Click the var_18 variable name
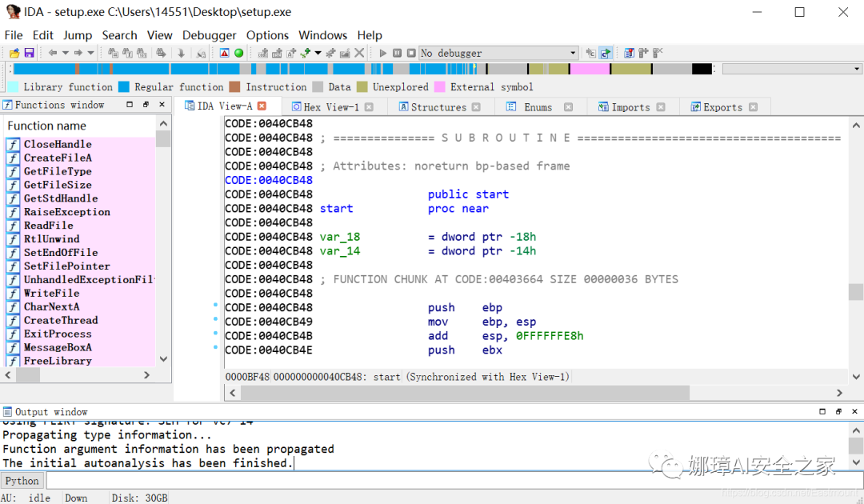Image resolution: width=864 pixels, height=504 pixels. (339, 237)
